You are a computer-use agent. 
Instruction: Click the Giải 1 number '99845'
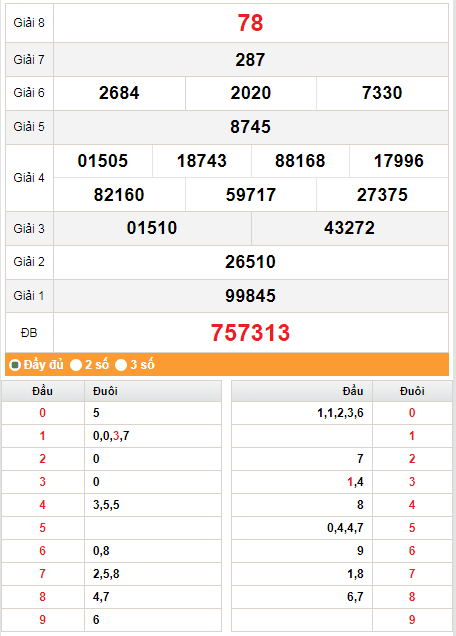click(x=250, y=296)
